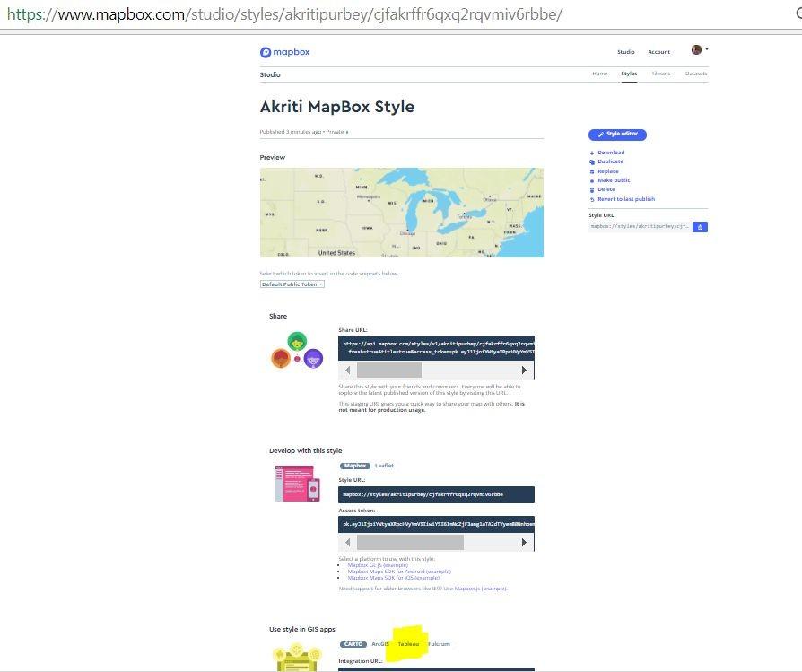This screenshot has height=672, width=802.
Task: Click the Akriti MapBox Style title
Action: click(337, 107)
